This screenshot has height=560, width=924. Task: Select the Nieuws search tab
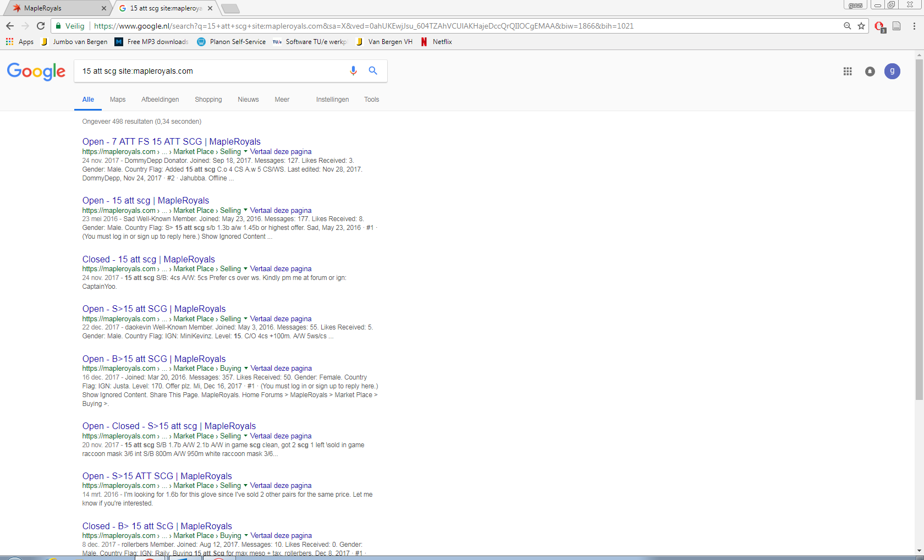coord(248,100)
